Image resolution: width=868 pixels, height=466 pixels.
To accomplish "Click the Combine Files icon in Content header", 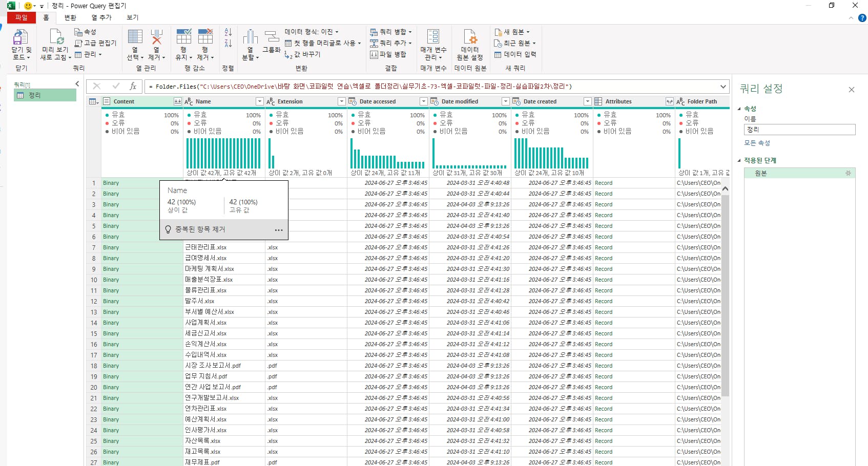I will pyautogui.click(x=177, y=101).
